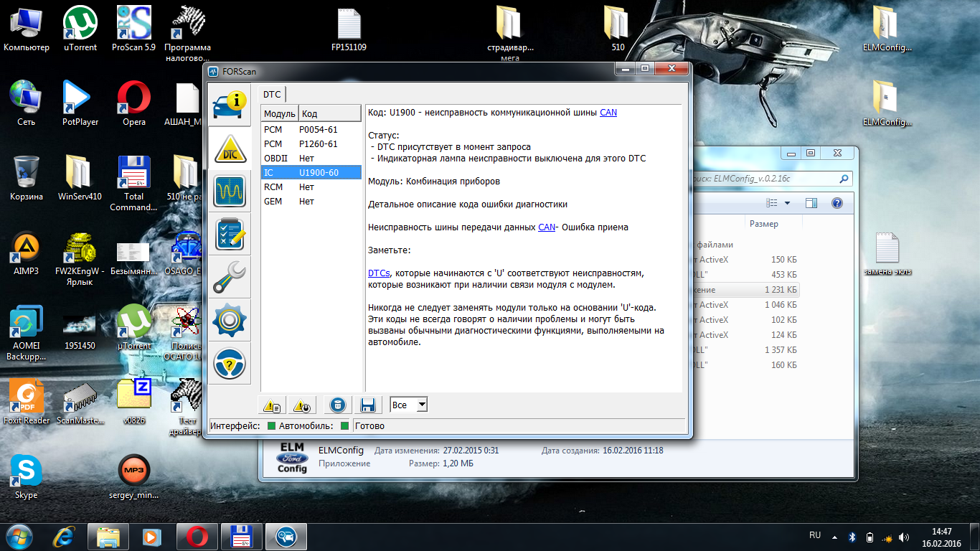Image resolution: width=980 pixels, height=551 pixels.
Task: Open the view options dropdown in Explorer
Action: [787, 203]
